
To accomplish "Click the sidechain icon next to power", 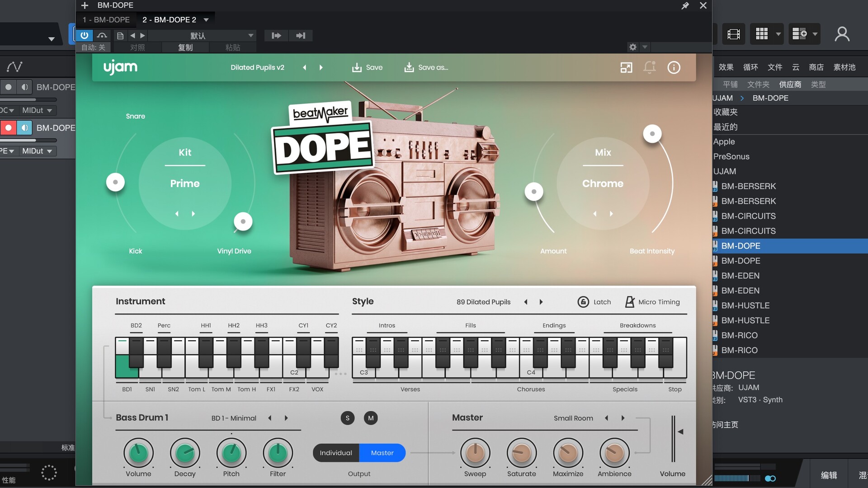I will [x=102, y=35].
